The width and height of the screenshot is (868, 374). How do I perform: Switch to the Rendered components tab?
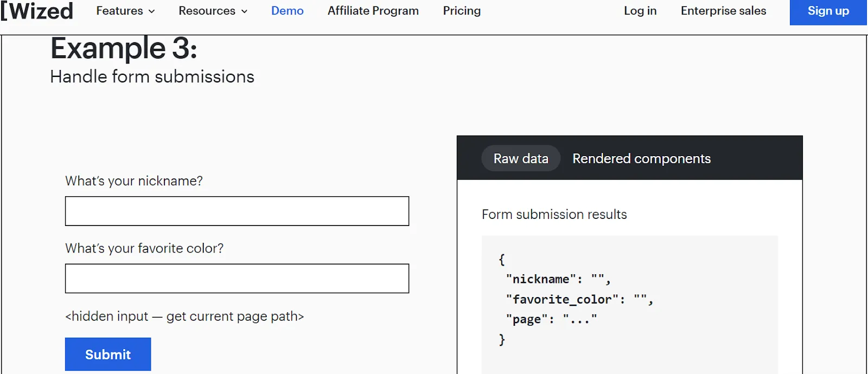641,158
